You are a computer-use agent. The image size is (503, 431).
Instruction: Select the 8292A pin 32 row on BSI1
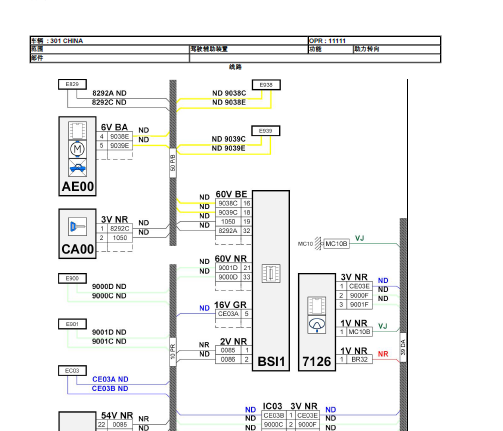(x=233, y=231)
